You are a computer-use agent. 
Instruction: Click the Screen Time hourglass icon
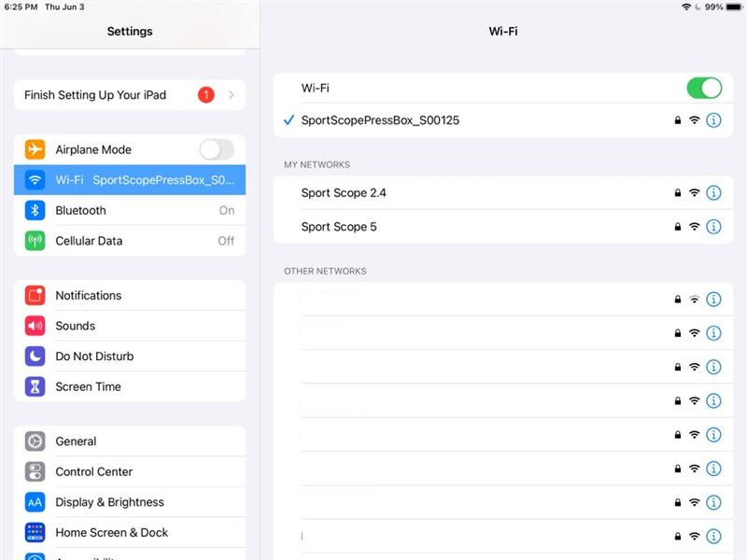[x=35, y=386]
